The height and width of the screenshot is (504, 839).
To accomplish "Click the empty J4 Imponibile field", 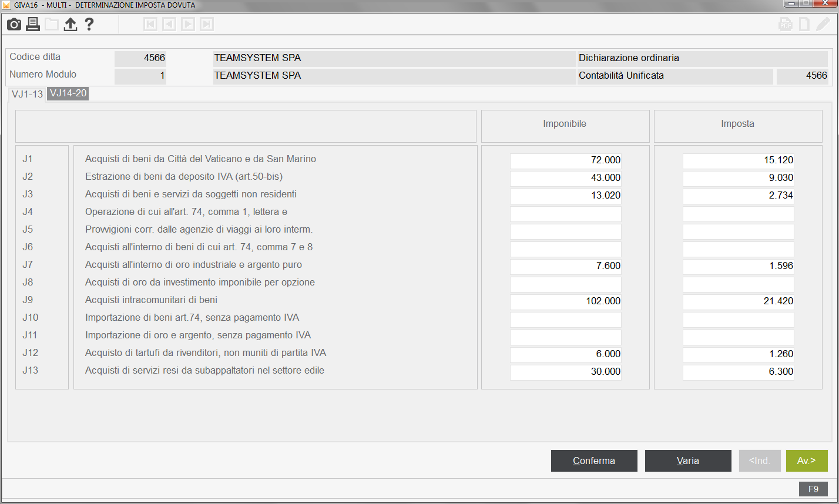I will tap(566, 213).
